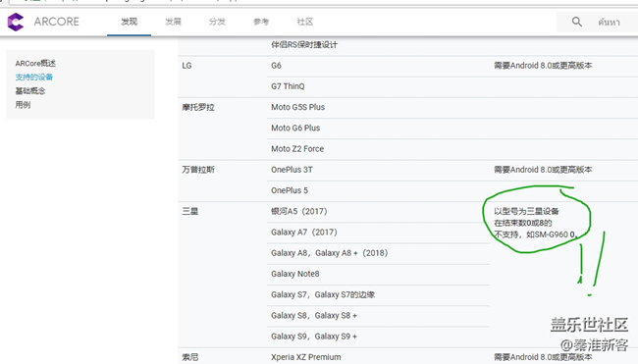Click the OnePlus 5 table entry
Viewport: 638px width, 364px height.
coord(290,190)
